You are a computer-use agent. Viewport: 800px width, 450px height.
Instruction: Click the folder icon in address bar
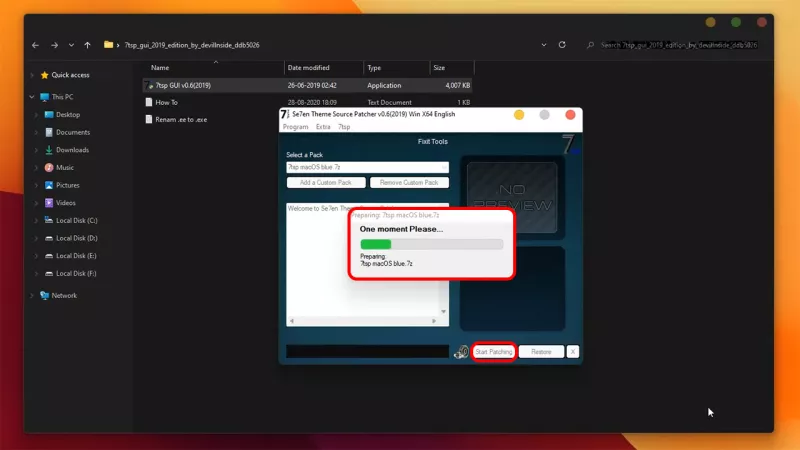pyautogui.click(x=108, y=45)
